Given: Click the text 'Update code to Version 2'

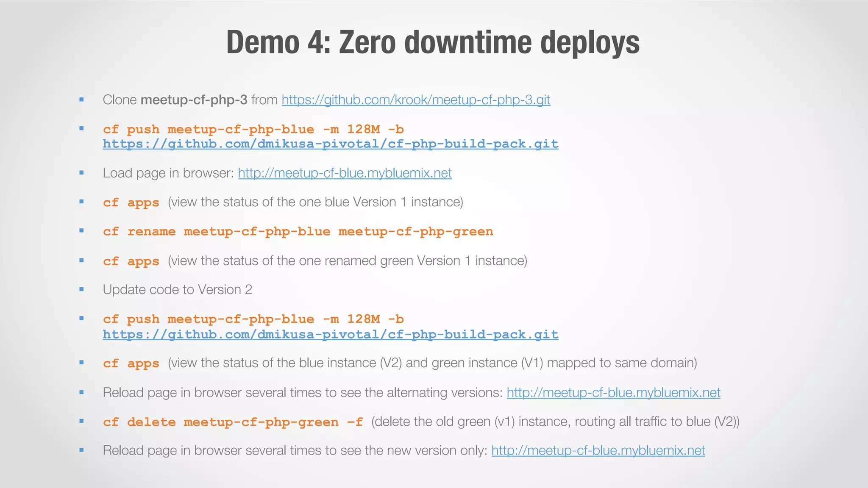Looking at the screenshot, I should click(x=178, y=290).
